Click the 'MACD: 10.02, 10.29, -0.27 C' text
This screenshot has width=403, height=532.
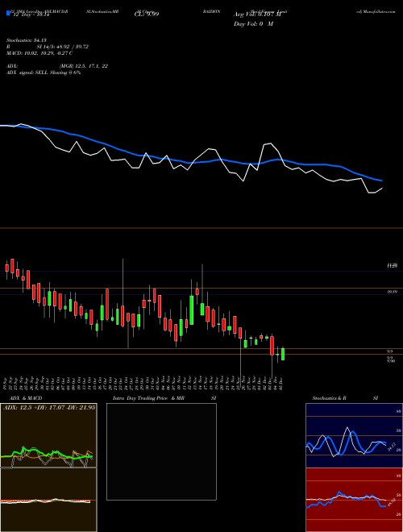(39, 53)
